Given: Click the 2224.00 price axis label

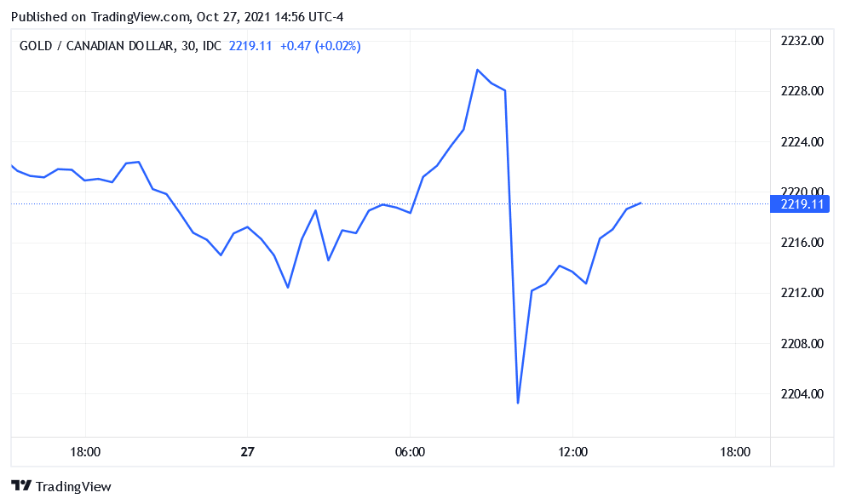Looking at the screenshot, I should click(x=803, y=142).
